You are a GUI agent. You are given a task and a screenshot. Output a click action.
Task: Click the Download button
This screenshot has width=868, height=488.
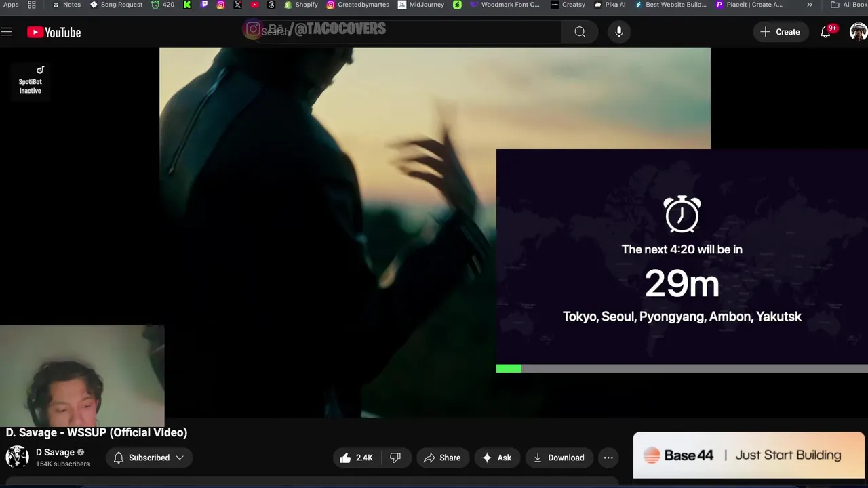point(559,457)
